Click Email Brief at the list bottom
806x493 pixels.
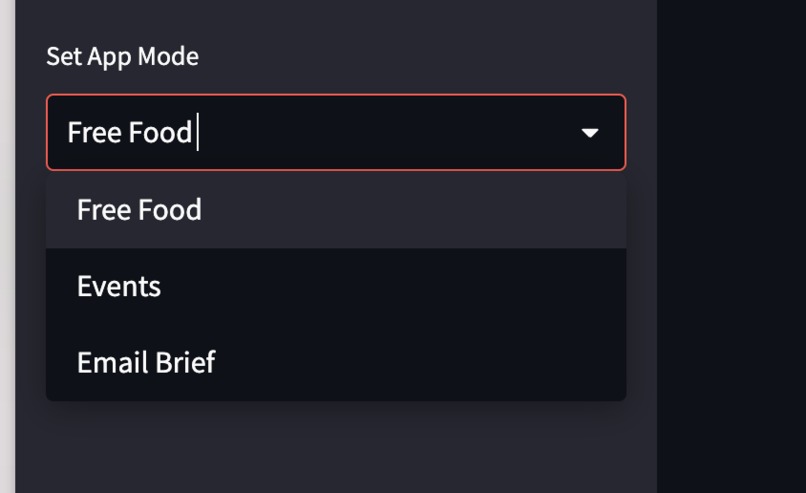(336, 362)
